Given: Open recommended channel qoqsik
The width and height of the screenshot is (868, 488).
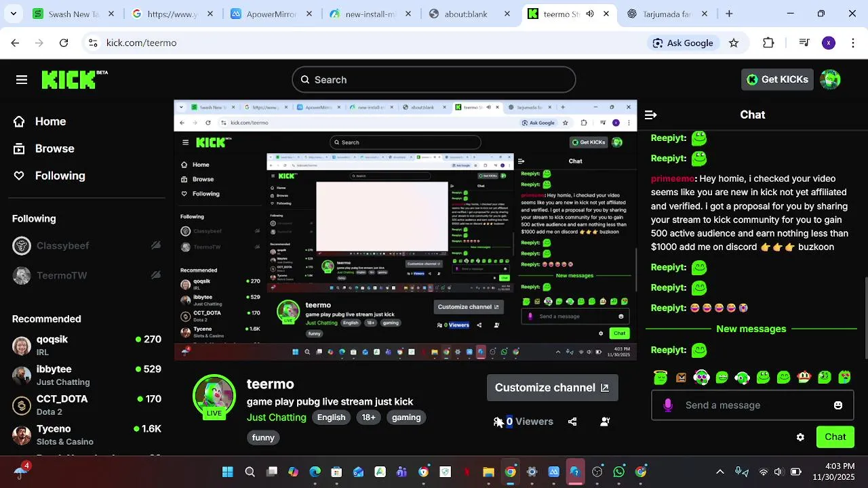Looking at the screenshot, I should (87, 345).
